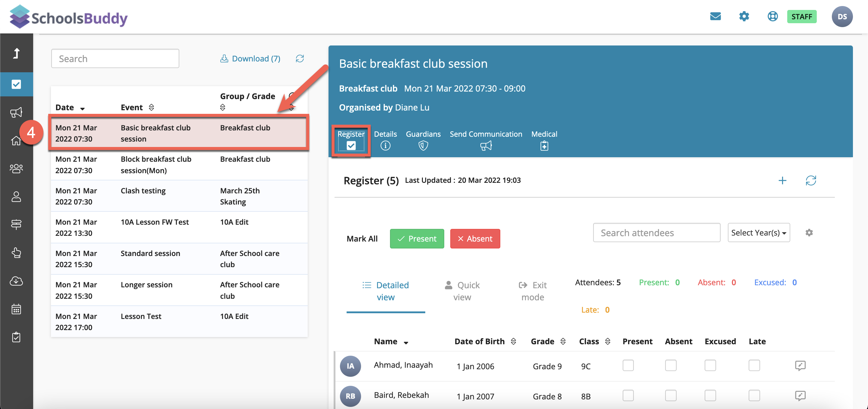
Task: Open the calendar icon in sidebar
Action: click(x=16, y=309)
